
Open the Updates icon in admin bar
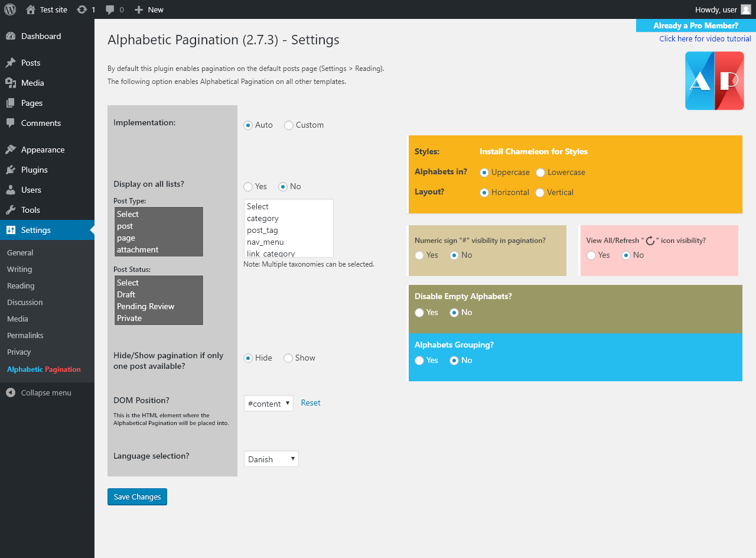(82, 9)
